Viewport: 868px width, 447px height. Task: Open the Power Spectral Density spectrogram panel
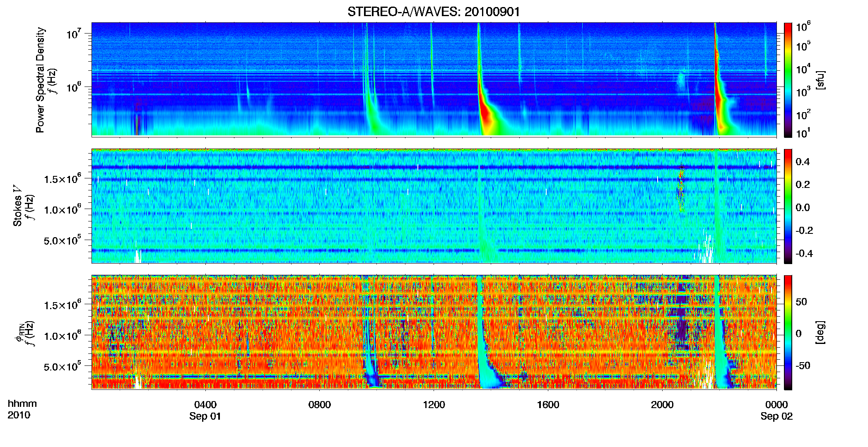434,79
